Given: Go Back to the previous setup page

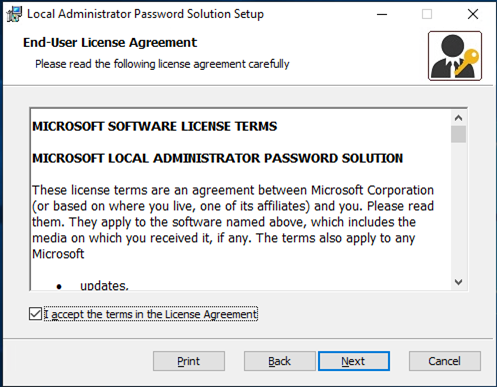Looking at the screenshot, I should (279, 361).
